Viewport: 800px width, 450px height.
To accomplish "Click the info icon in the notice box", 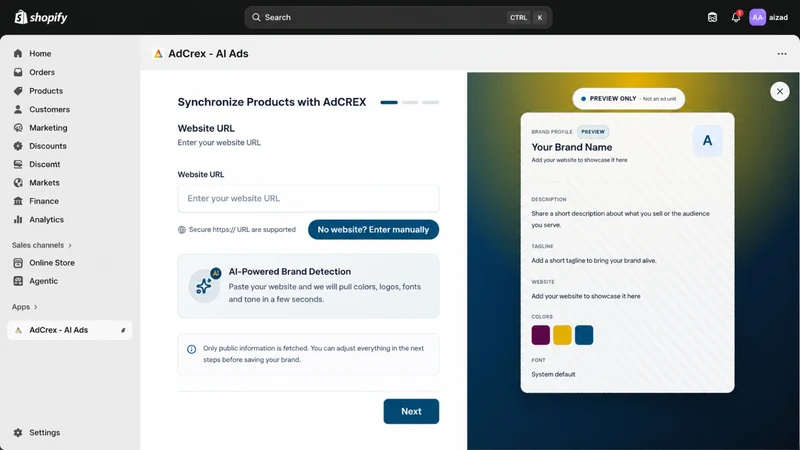I will 191,349.
